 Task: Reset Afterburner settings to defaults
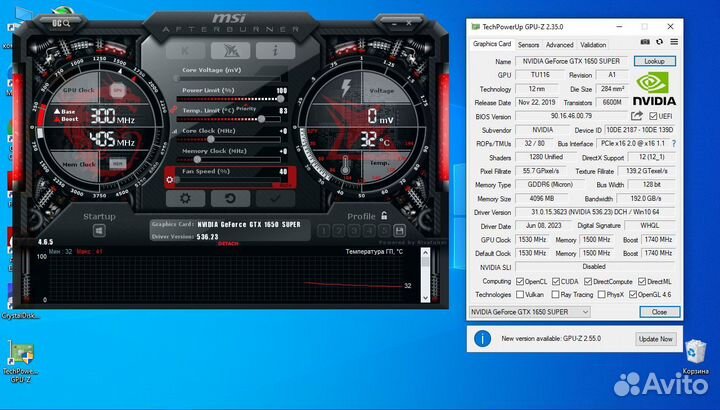tap(231, 198)
